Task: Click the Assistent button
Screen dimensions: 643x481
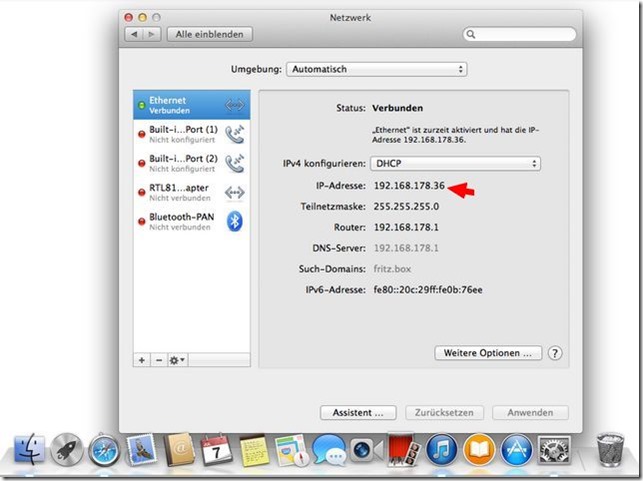Action: (x=358, y=412)
